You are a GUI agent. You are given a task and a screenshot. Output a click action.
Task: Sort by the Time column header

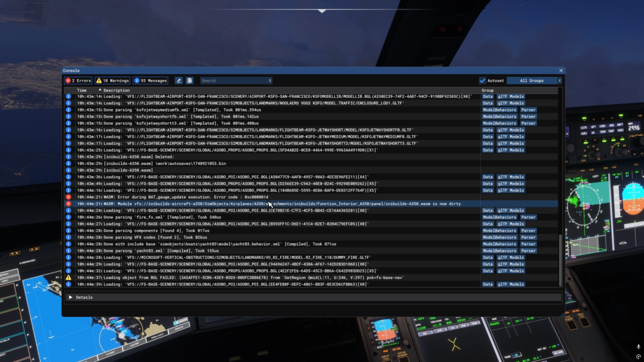82,90
